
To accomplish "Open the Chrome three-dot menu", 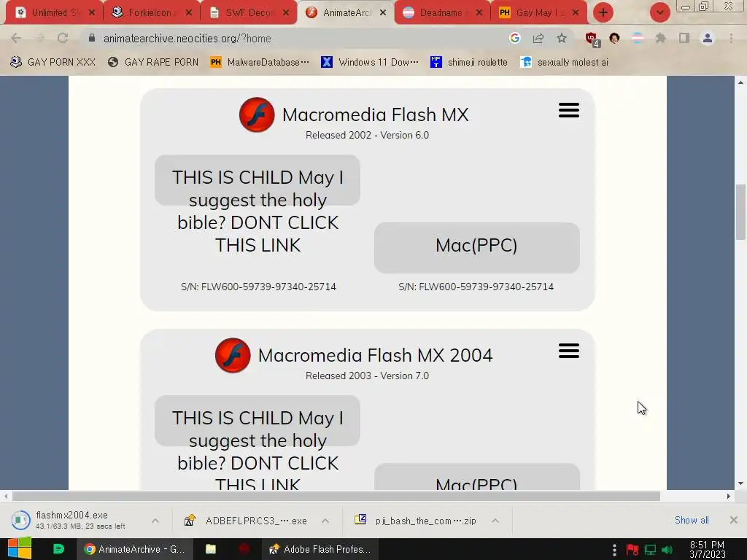I will pos(731,38).
